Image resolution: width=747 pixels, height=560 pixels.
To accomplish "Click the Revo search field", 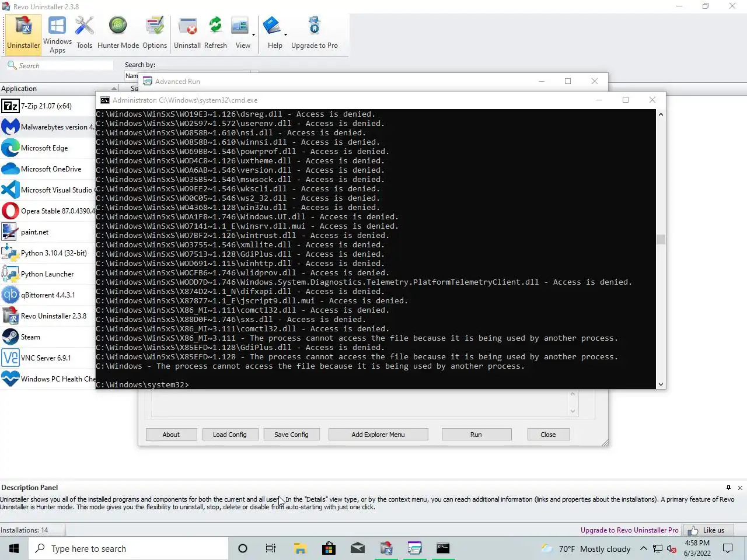I will pyautogui.click(x=60, y=65).
